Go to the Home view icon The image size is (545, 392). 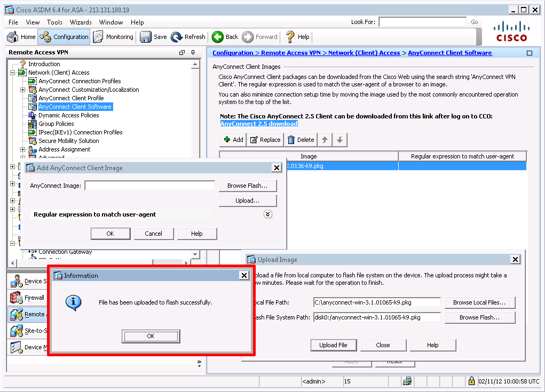pyautogui.click(x=13, y=37)
